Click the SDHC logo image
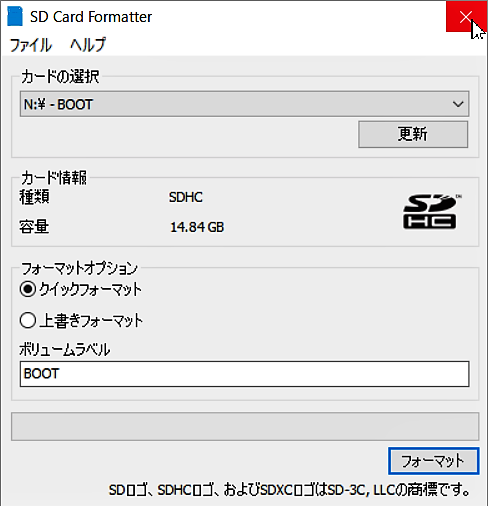488x506 pixels. (431, 212)
